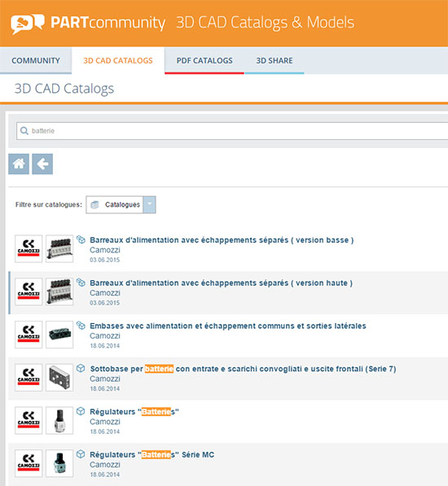Open Barreaux d'alimentation version basse link

pos(222,240)
